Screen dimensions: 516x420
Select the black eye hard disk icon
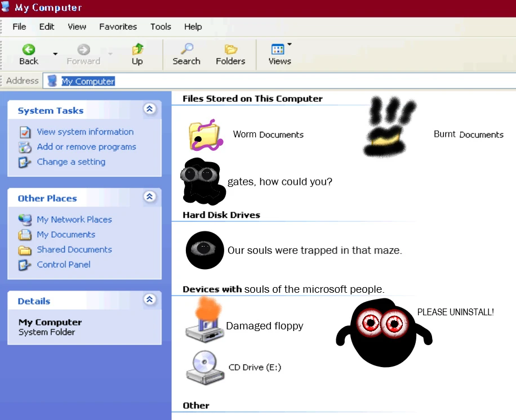pyautogui.click(x=204, y=251)
